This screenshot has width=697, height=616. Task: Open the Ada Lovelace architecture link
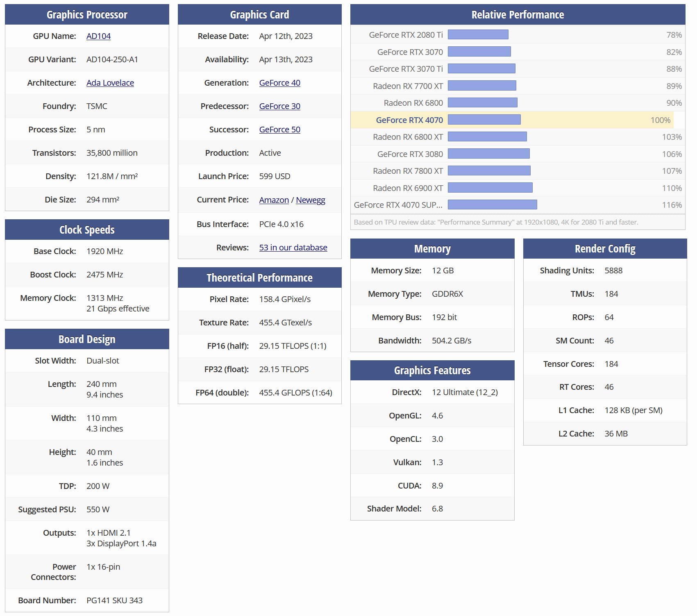tap(110, 83)
